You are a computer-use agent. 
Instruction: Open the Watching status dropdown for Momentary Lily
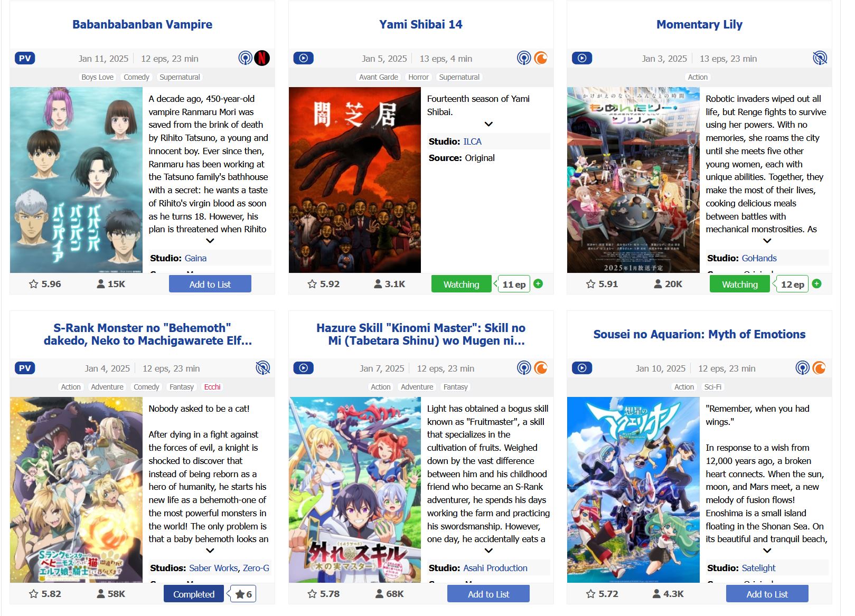point(739,284)
